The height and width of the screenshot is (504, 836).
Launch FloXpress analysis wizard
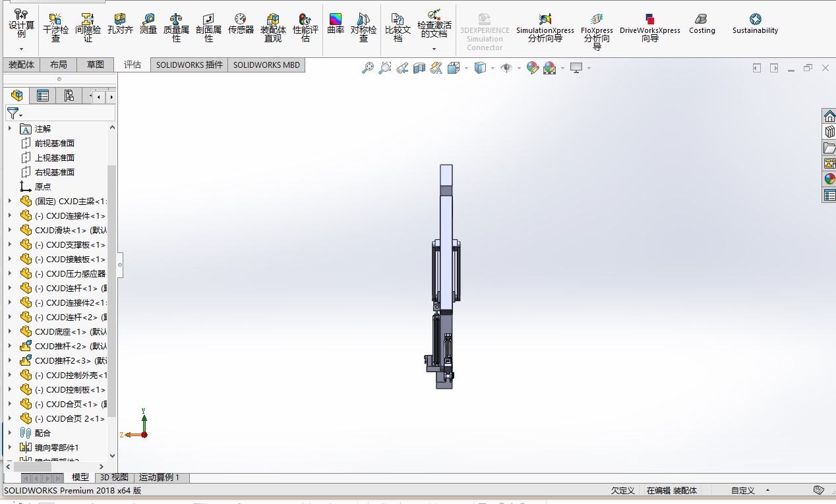point(597,31)
